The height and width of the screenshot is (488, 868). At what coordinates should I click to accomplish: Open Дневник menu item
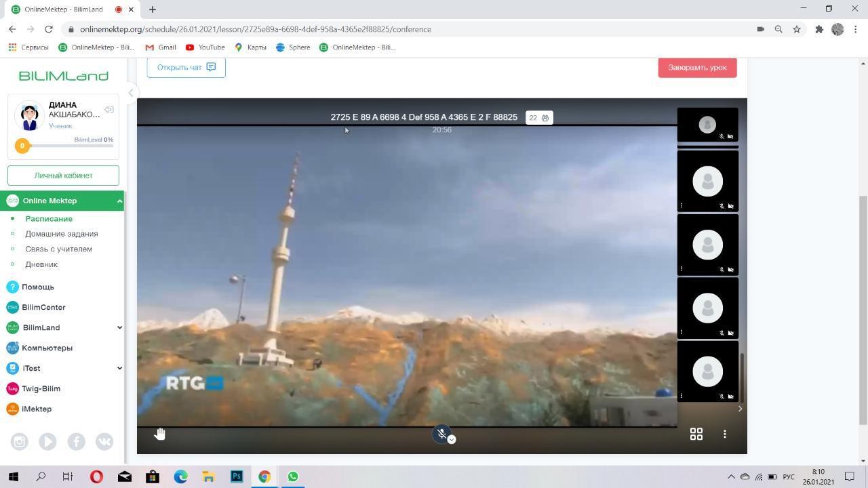coord(41,264)
